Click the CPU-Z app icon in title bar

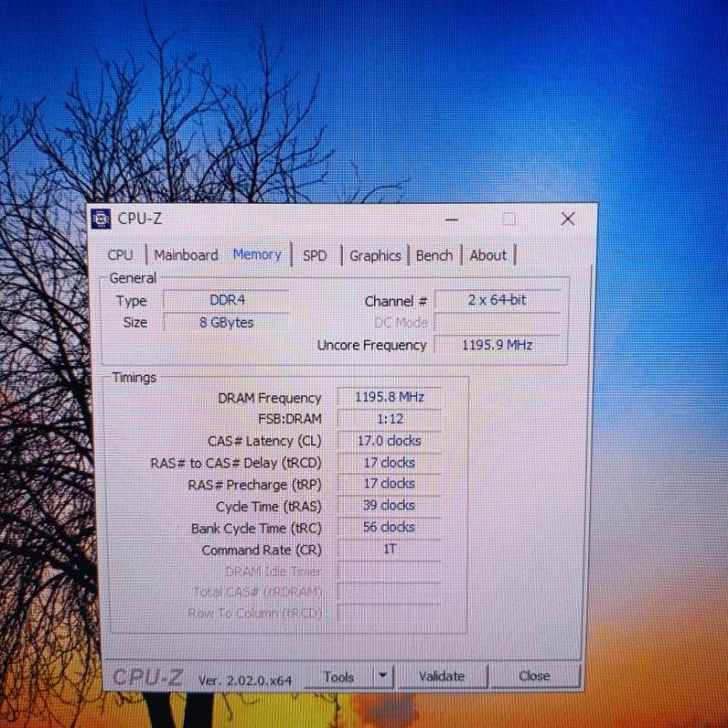click(x=101, y=218)
